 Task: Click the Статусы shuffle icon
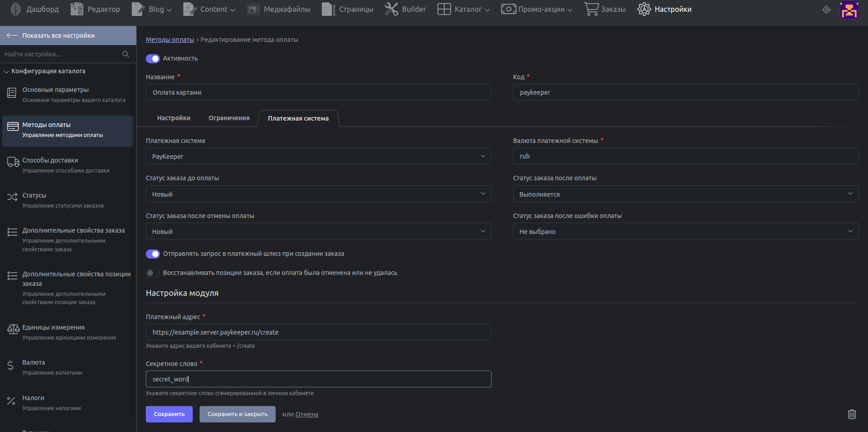click(12, 197)
